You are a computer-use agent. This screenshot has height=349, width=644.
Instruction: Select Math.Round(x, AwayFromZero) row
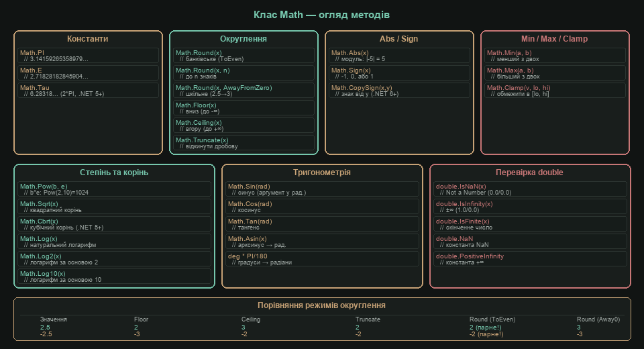tap(244, 91)
